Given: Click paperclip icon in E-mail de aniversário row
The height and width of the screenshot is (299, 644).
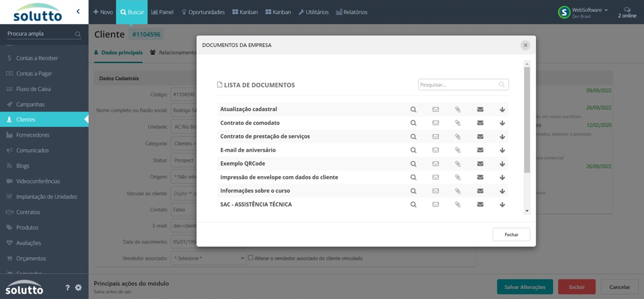Looking at the screenshot, I should click(x=458, y=150).
